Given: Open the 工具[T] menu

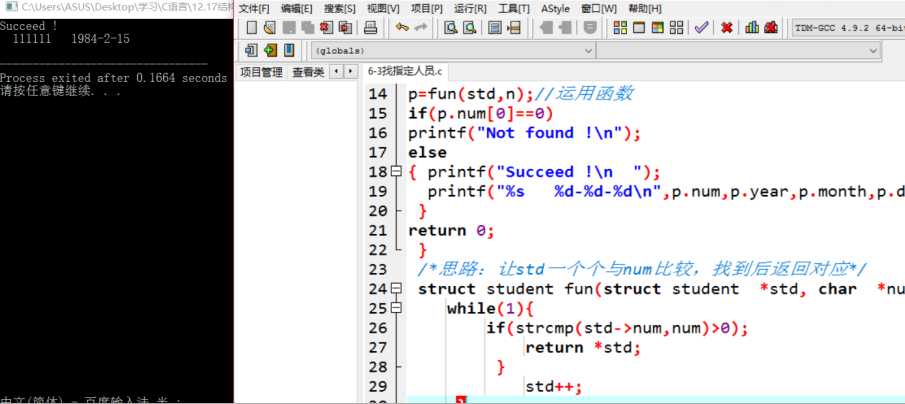Looking at the screenshot, I should pyautogui.click(x=514, y=9).
